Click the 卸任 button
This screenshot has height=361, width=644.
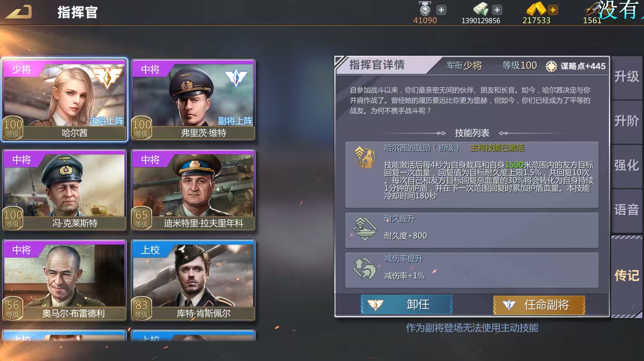point(407,305)
